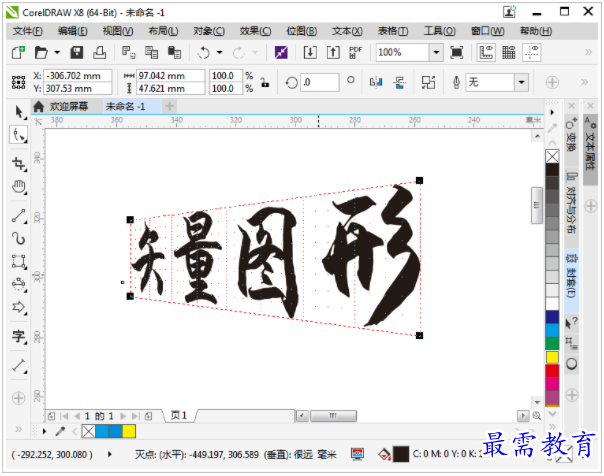Click the Publish to PDF icon

point(356,52)
